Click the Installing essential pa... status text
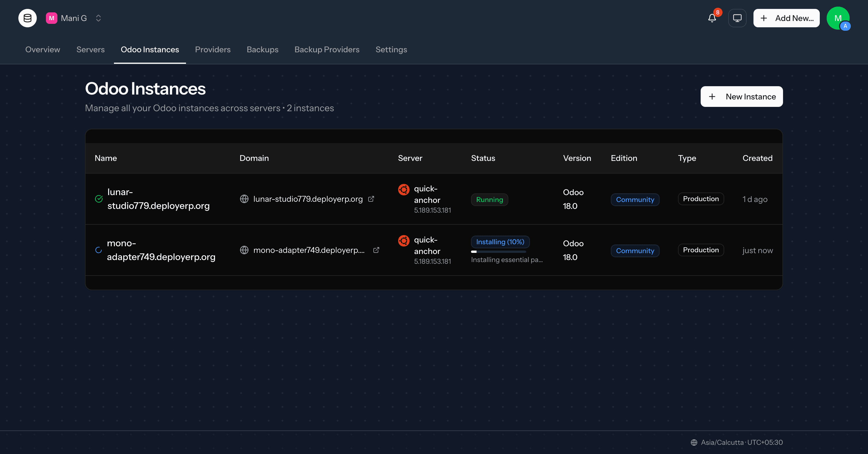 (507, 260)
